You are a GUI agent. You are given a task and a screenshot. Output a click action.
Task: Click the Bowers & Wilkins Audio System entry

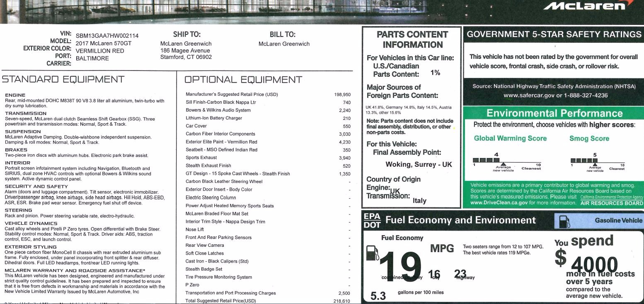[x=218, y=110]
